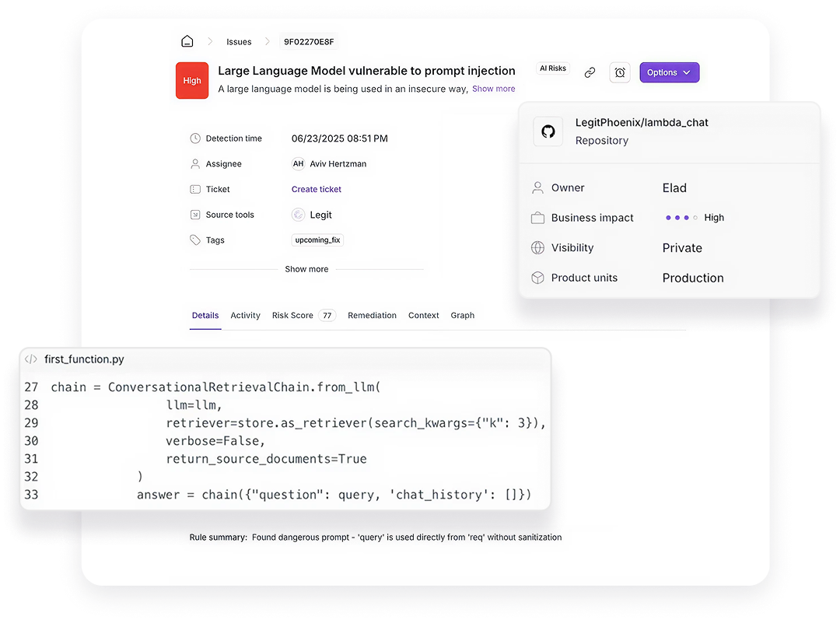Click the alarm clock snooze icon

[x=620, y=72]
